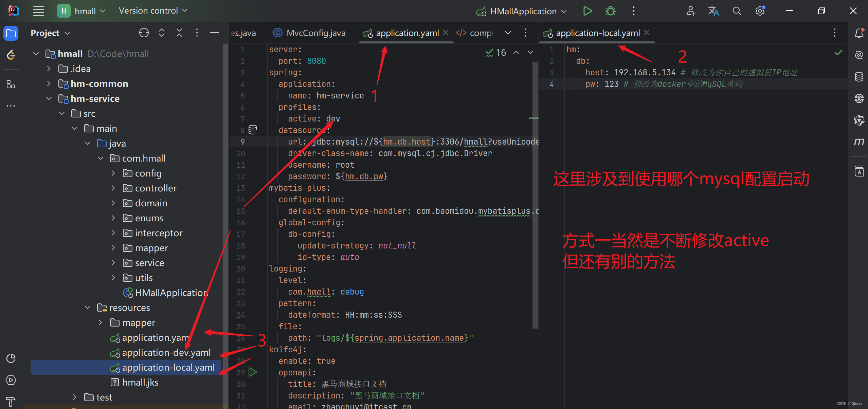Expand All in Project panel
The height and width of the screenshot is (409, 868).
tap(162, 33)
